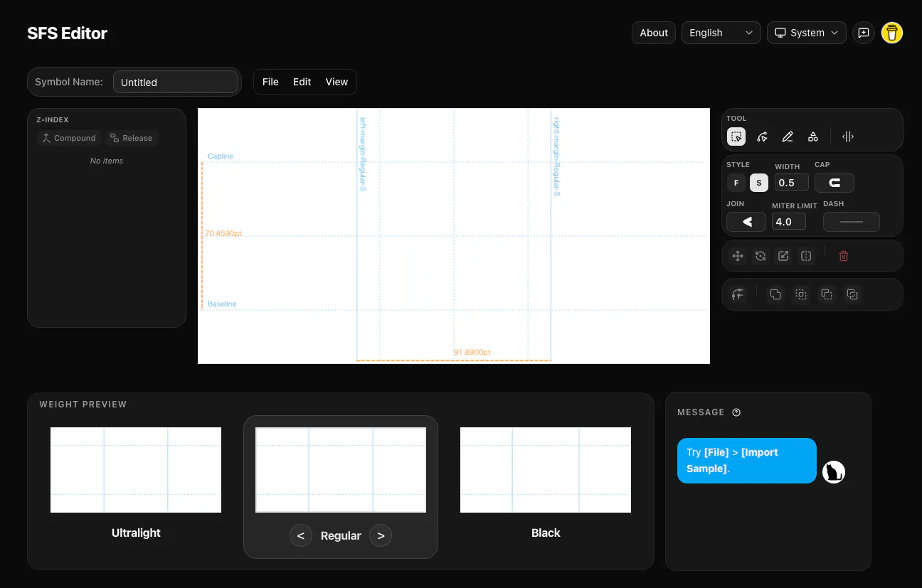Open the stroke Join selector
This screenshot has height=588, width=922.
[x=746, y=222]
